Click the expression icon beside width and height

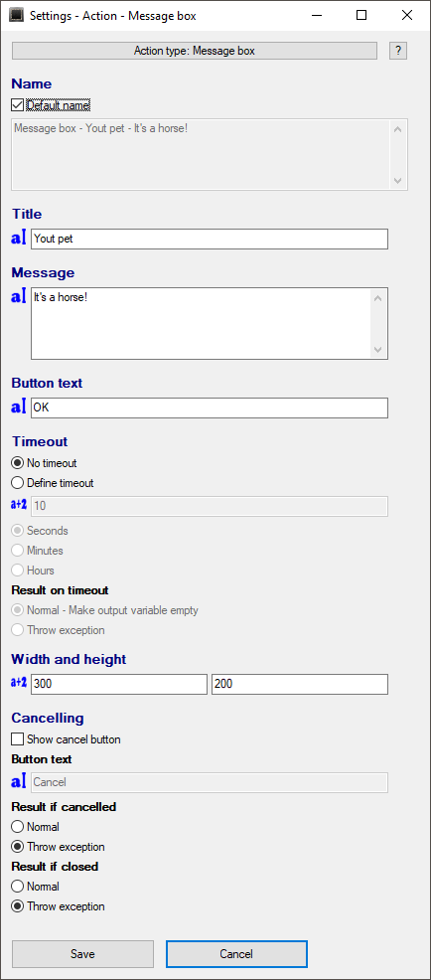(19, 683)
